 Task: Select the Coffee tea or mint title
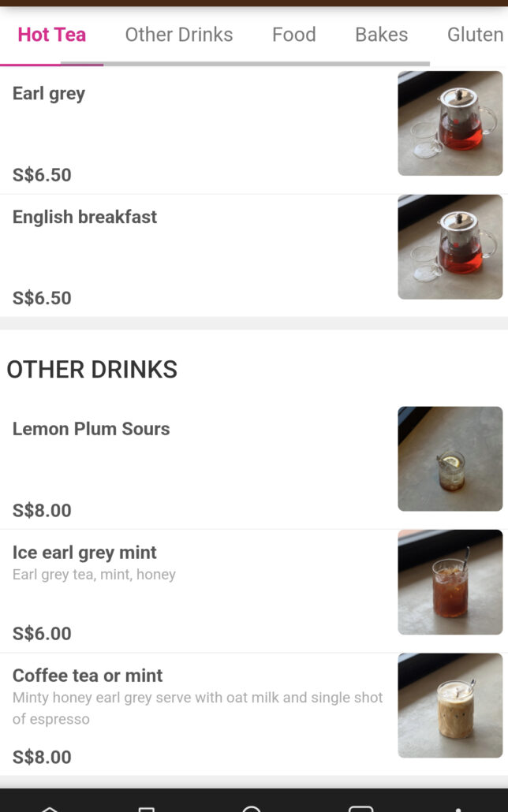coord(88,676)
